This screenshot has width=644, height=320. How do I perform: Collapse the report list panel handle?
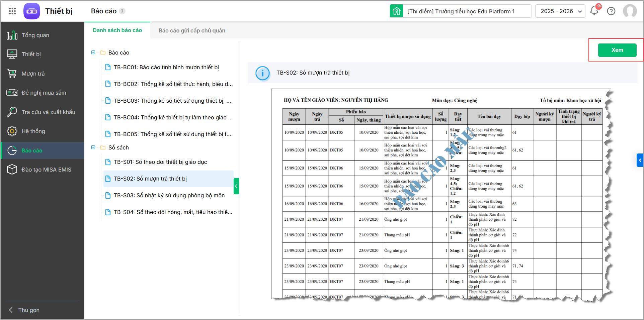coord(236,186)
